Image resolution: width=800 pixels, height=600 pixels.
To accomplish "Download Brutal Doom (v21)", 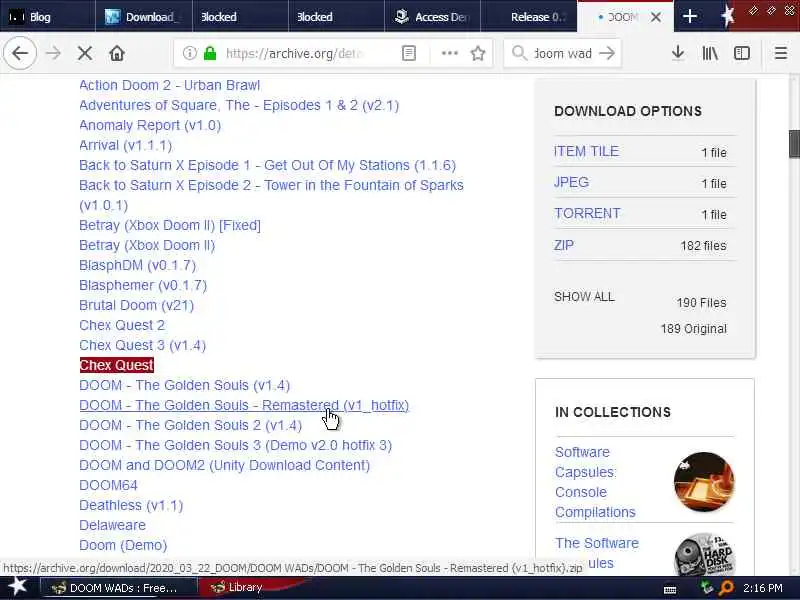I will [x=136, y=305].
